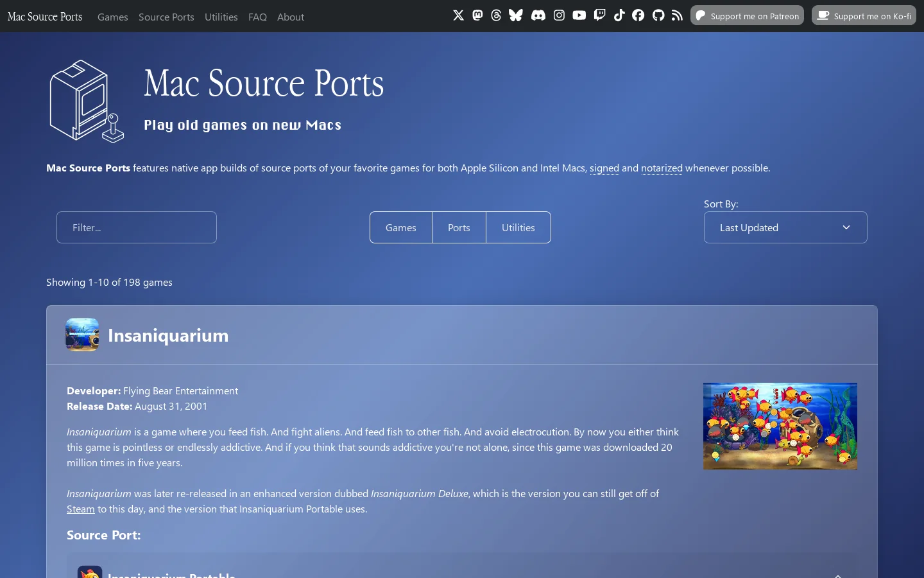Click 'Play old games on new Macs' tagline
The width and height of the screenshot is (924, 578).
pyautogui.click(x=243, y=125)
